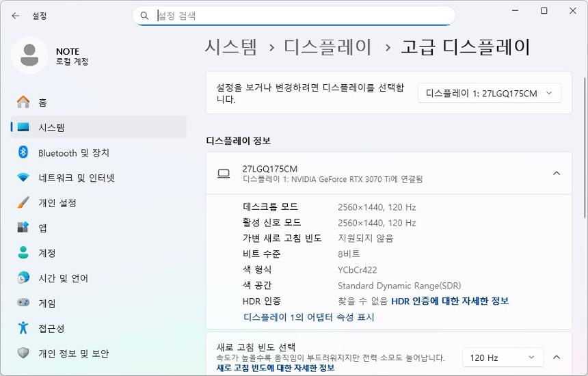Open the 120 Hz refresh rate dropdown
The width and height of the screenshot is (588, 376).
click(x=503, y=358)
